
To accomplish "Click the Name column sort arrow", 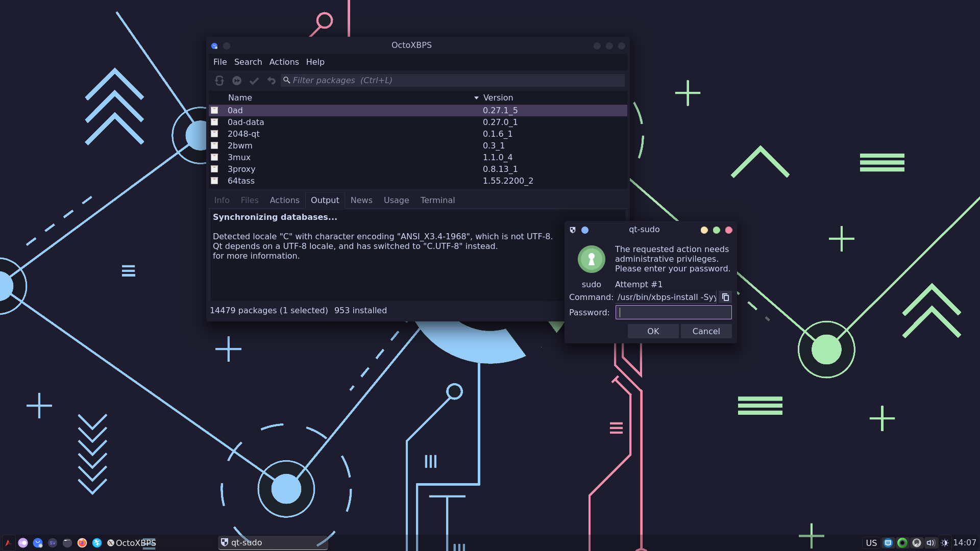I will pos(476,98).
